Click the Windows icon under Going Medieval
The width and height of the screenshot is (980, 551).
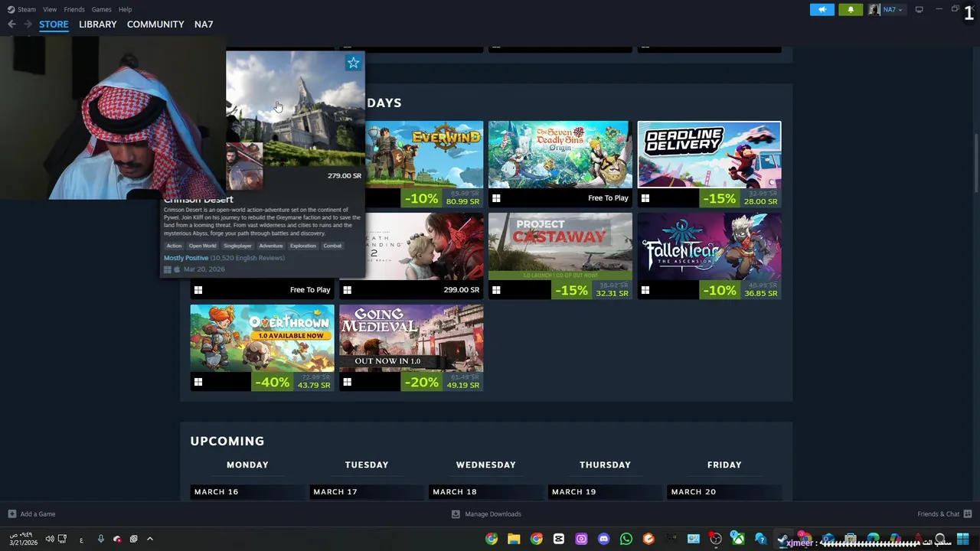pos(348,382)
